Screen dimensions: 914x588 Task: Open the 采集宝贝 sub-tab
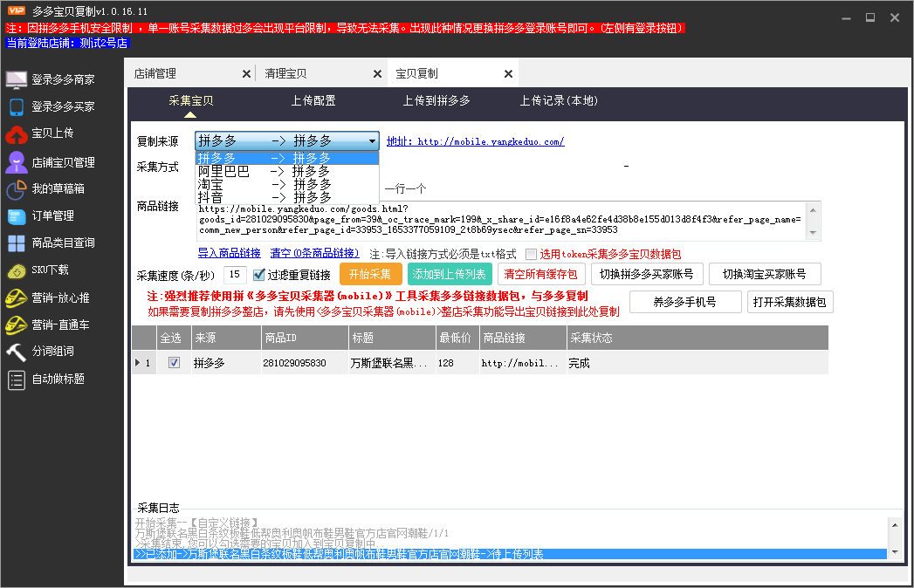tap(190, 101)
